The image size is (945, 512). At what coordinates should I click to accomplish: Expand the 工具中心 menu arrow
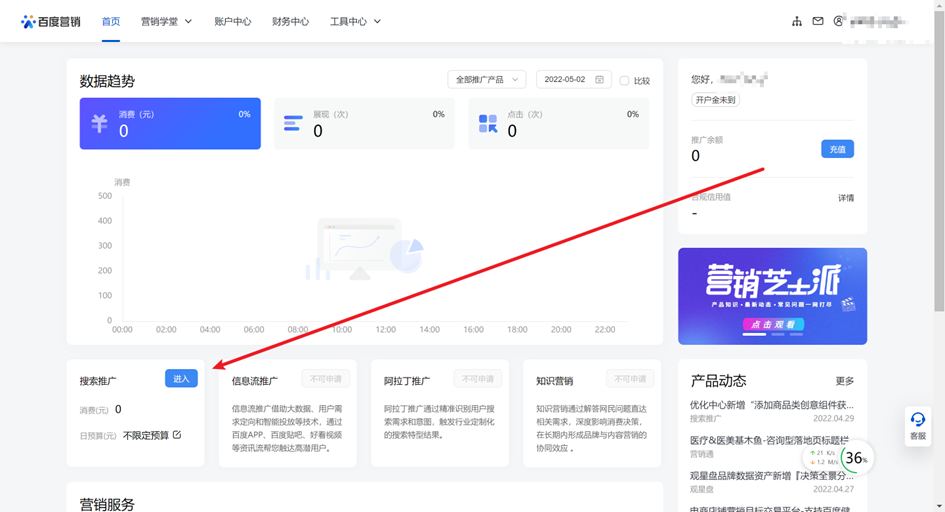click(x=377, y=22)
